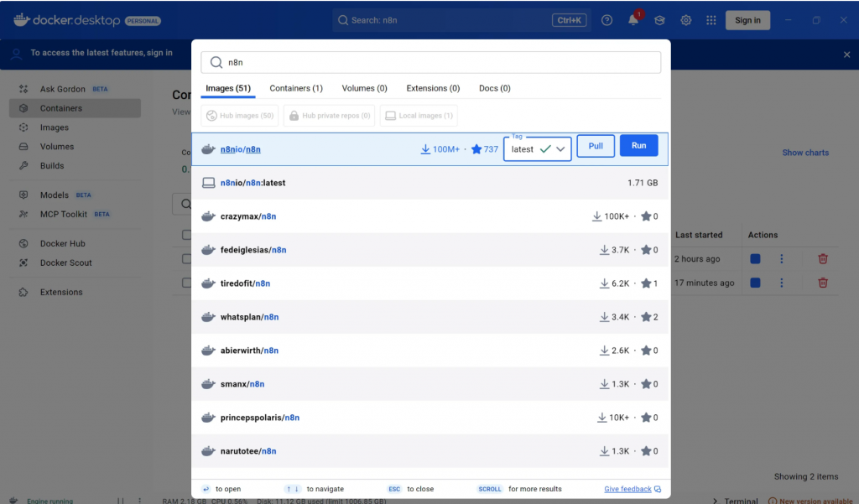Click the star icon showing 737 on n8nio/n8n

tap(476, 149)
